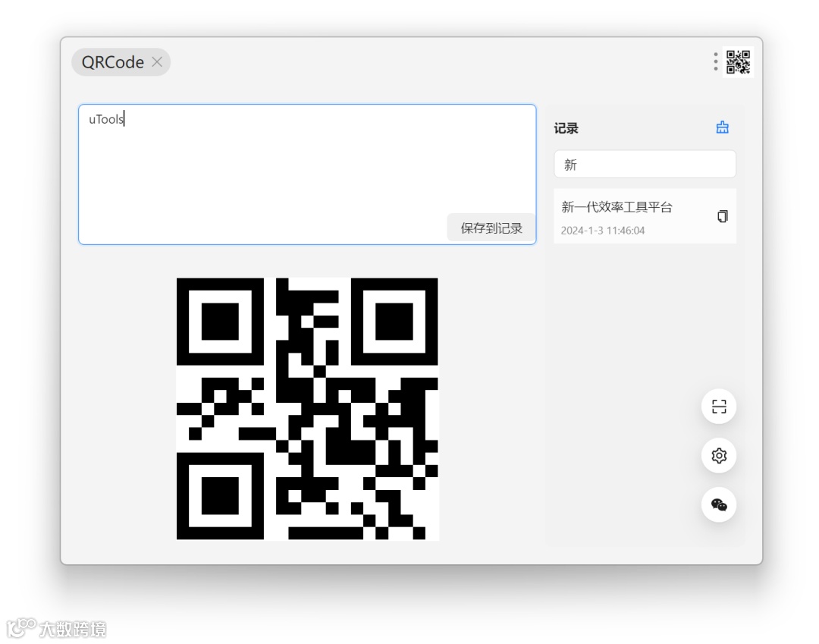Click the 保存到记录 button

491,228
